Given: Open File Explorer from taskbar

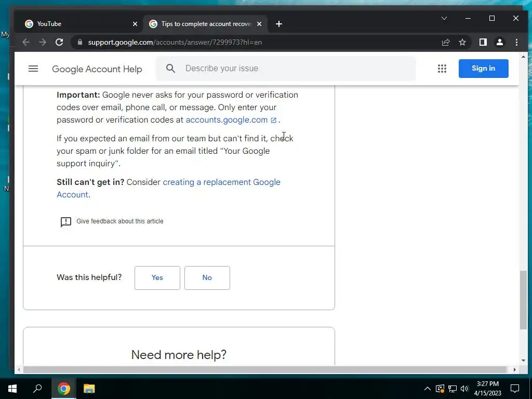Looking at the screenshot, I should tap(89, 389).
